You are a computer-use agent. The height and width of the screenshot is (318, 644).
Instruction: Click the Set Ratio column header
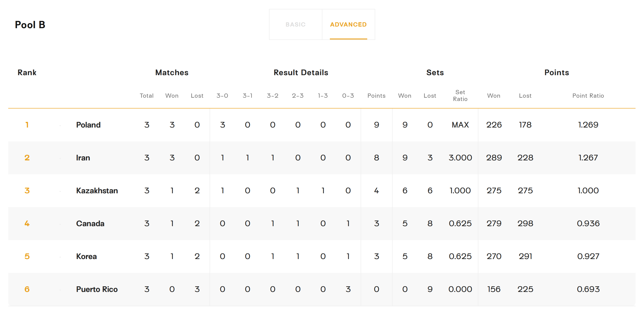pyautogui.click(x=460, y=96)
